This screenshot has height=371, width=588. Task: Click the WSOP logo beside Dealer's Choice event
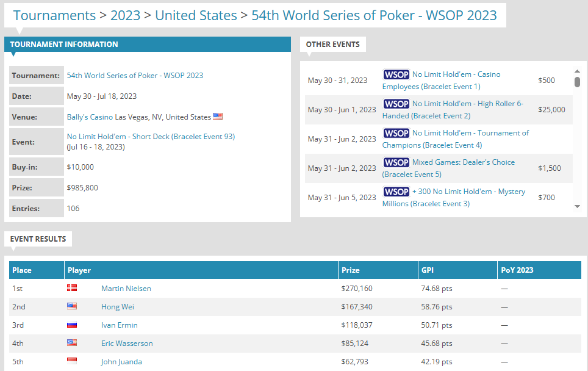point(396,162)
